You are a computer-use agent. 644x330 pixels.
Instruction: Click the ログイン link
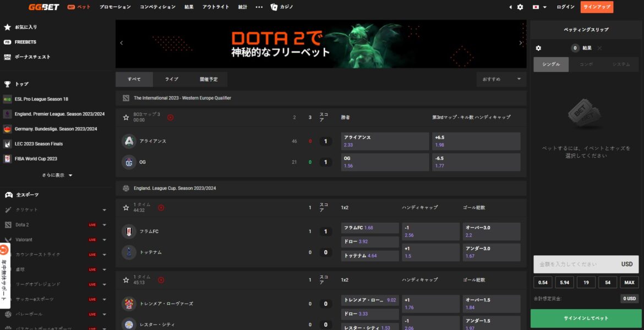click(x=565, y=7)
